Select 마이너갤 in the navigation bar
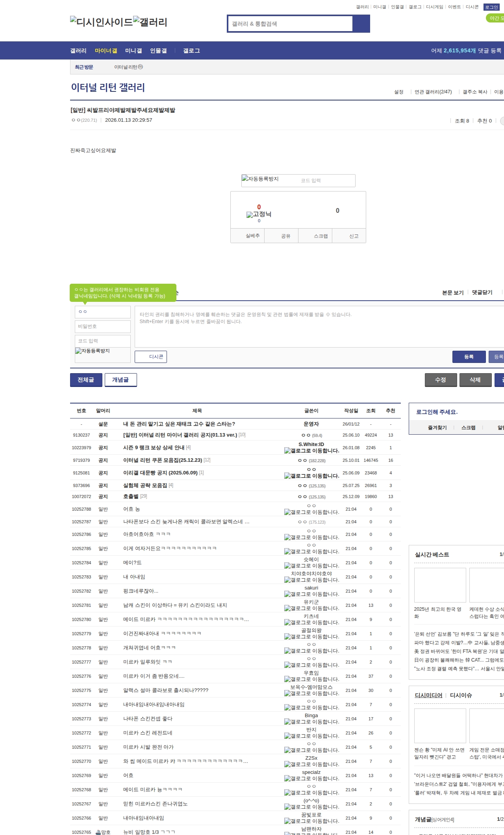504x835 pixels. tap(106, 51)
